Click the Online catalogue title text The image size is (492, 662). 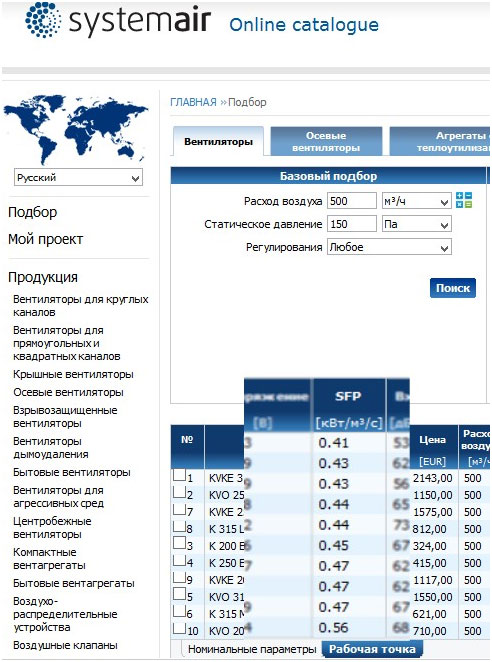pos(304,25)
